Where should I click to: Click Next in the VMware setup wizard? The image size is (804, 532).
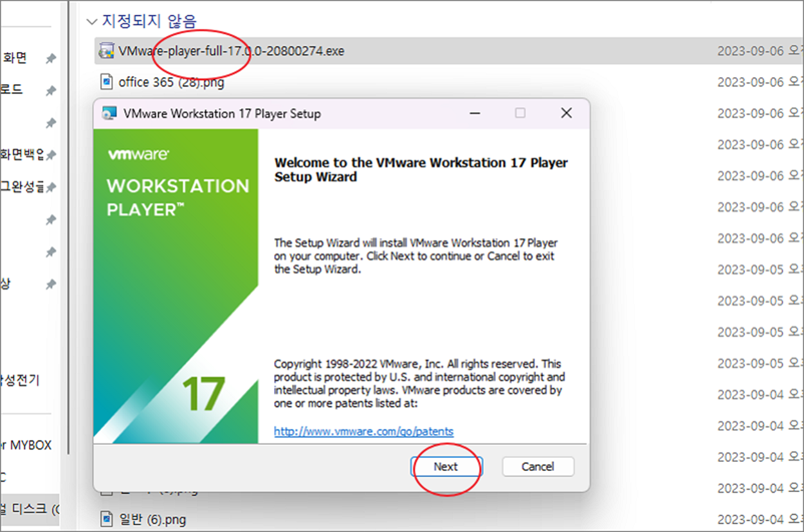[x=446, y=466]
